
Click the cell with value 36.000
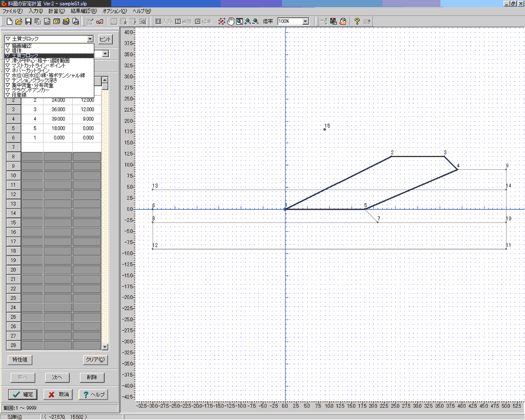tap(58, 110)
